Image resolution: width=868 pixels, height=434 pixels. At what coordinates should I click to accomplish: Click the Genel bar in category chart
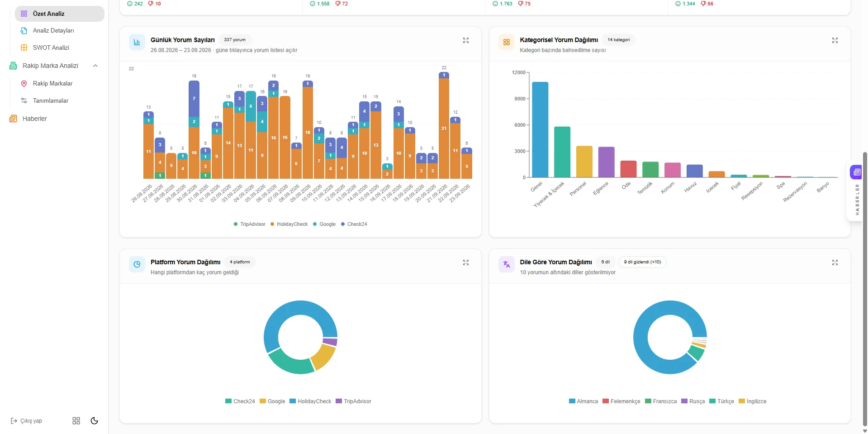540,129
